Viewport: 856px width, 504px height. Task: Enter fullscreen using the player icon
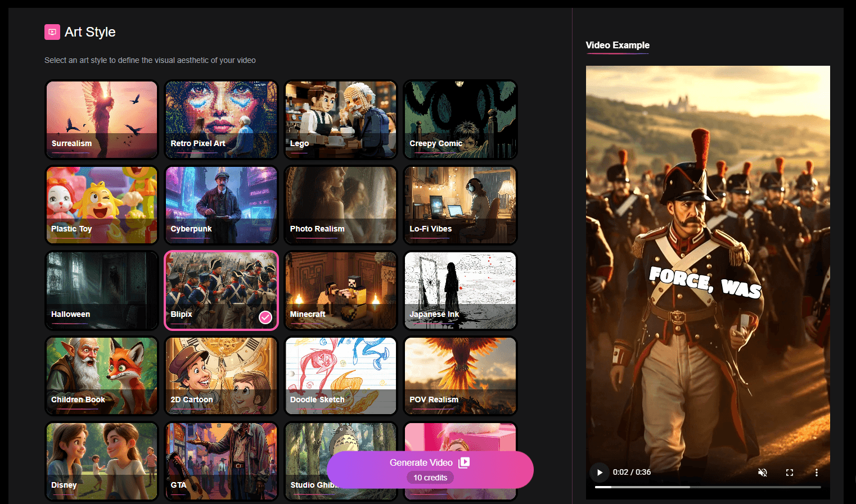pos(790,473)
